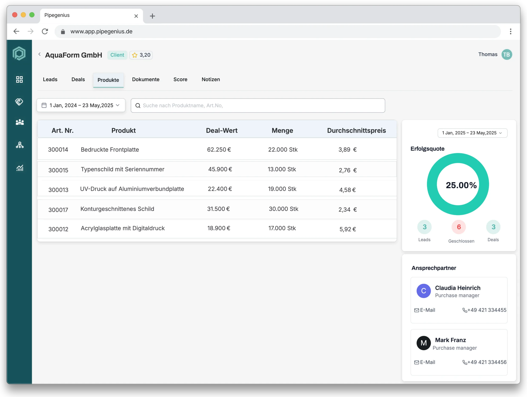Switch to the Deals tab
Image resolution: width=532 pixels, height=397 pixels.
pyautogui.click(x=78, y=79)
